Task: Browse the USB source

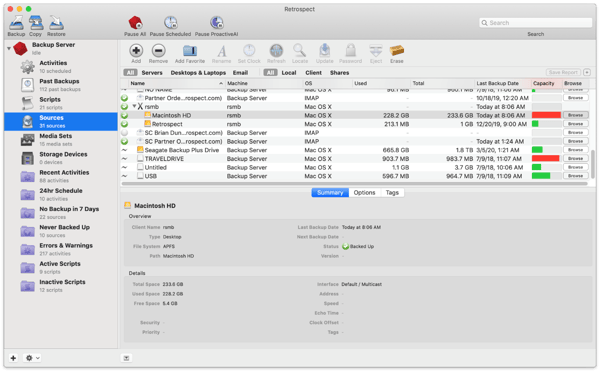Action: (575, 176)
